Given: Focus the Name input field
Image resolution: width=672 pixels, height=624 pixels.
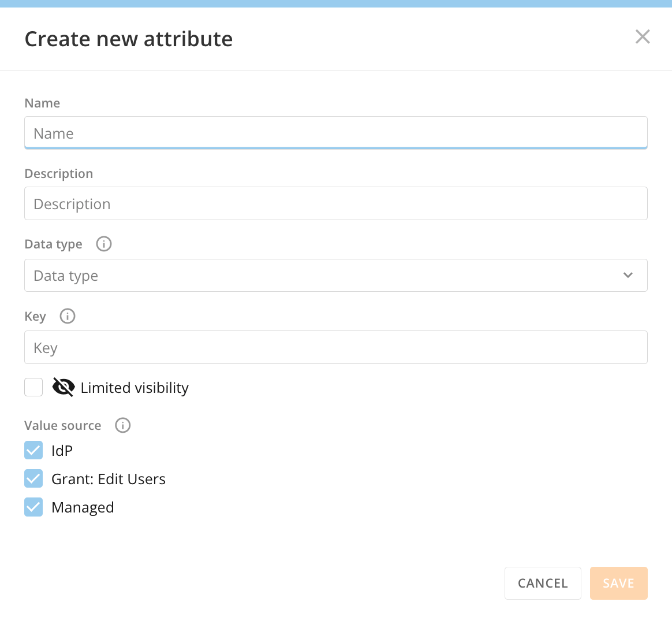Looking at the screenshot, I should (x=335, y=133).
